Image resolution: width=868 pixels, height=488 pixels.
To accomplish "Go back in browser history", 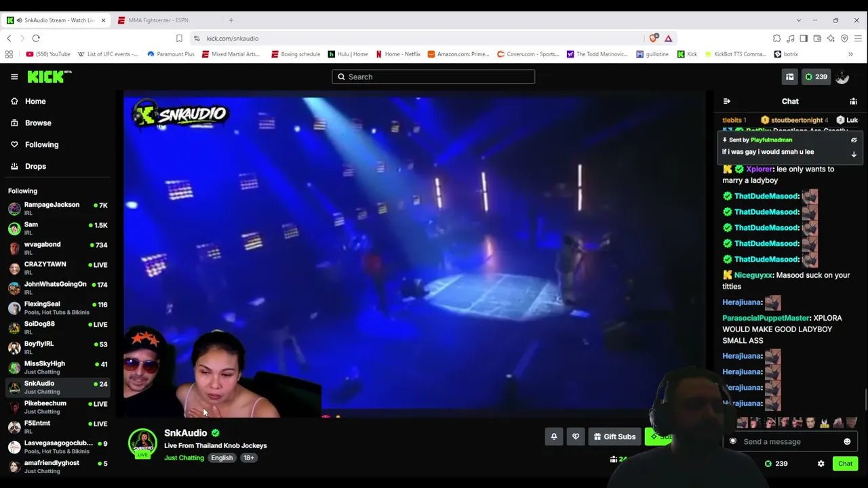I will (9, 39).
